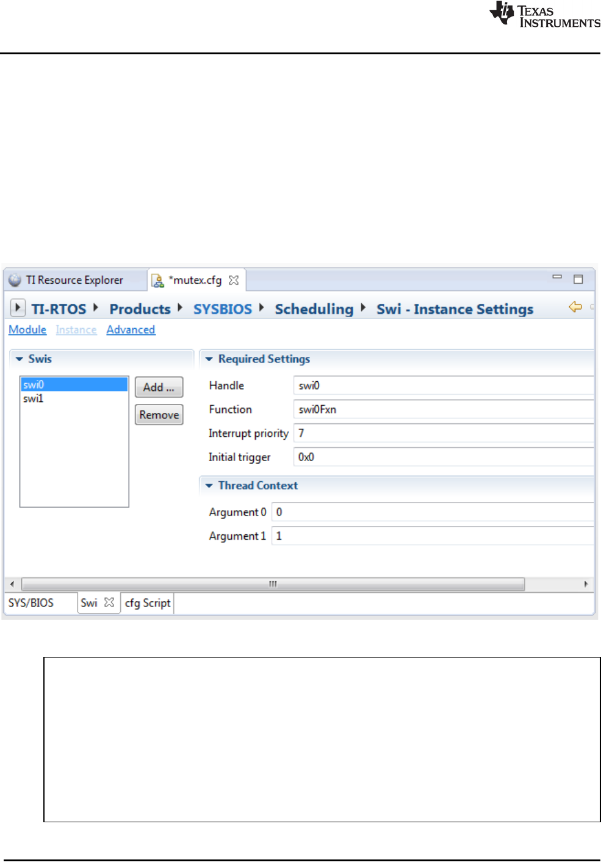Click the TI Resource Explorer globe icon
This screenshot has height=868, width=601.
click(15, 280)
